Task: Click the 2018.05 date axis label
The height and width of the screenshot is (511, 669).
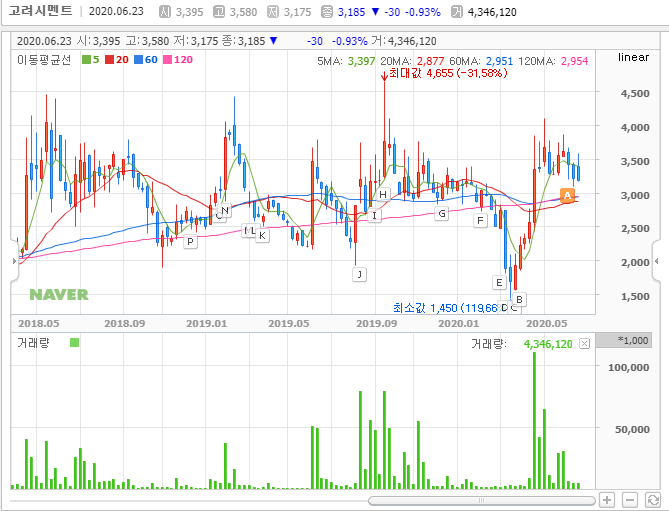Action: tap(39, 324)
